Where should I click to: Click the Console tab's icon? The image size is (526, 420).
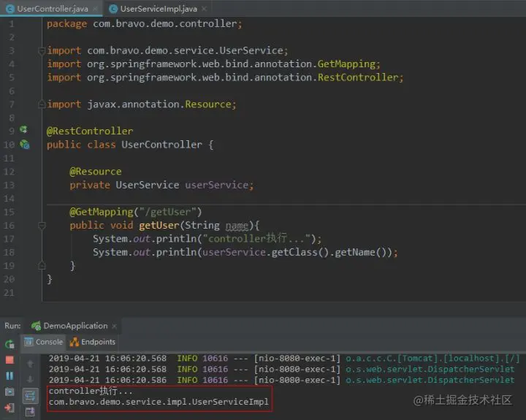(x=28, y=342)
